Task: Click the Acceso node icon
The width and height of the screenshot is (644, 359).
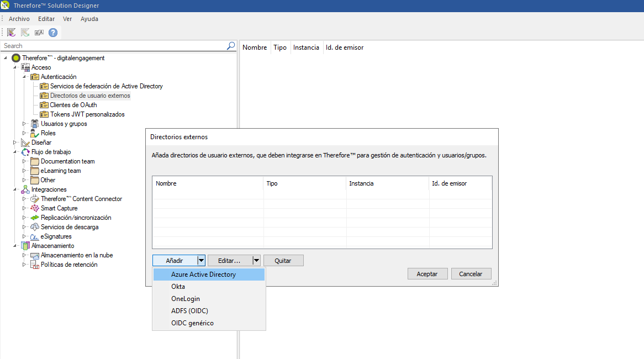Action: point(25,67)
